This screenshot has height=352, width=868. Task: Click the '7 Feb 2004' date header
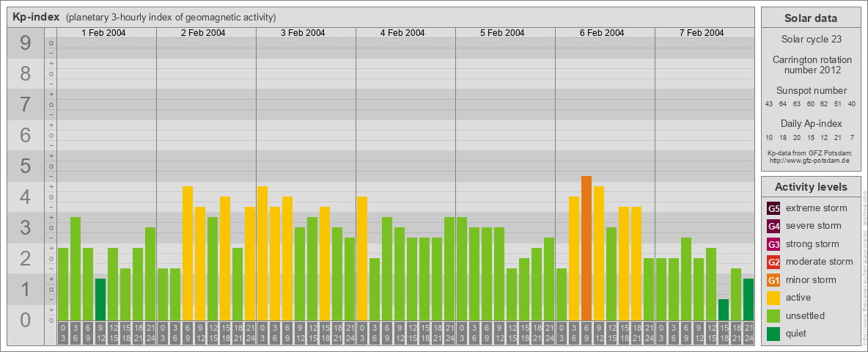(x=702, y=33)
